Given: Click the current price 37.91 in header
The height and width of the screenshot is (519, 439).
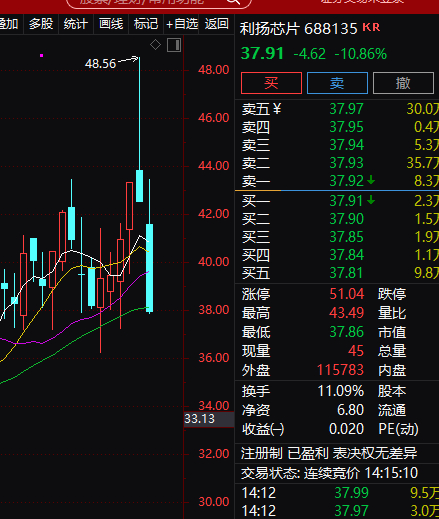Looking at the screenshot, I should 262,54.
